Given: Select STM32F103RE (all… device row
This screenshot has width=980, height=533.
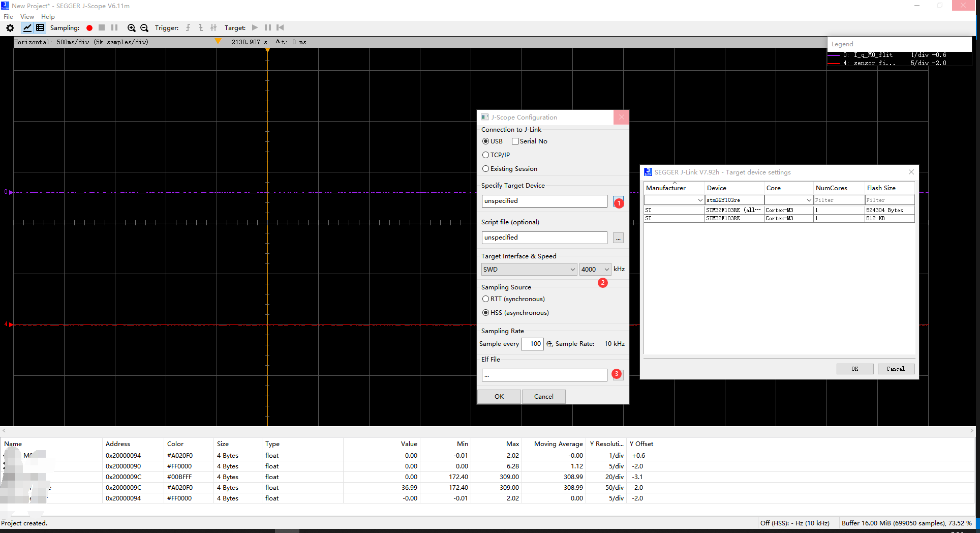Looking at the screenshot, I should [779, 210].
